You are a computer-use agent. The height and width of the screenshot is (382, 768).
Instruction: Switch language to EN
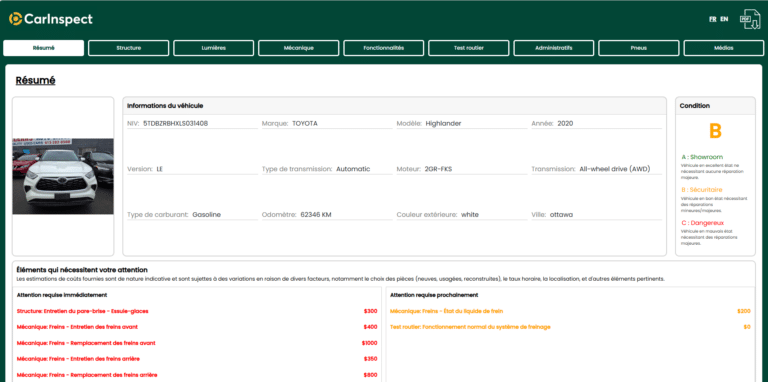point(724,19)
